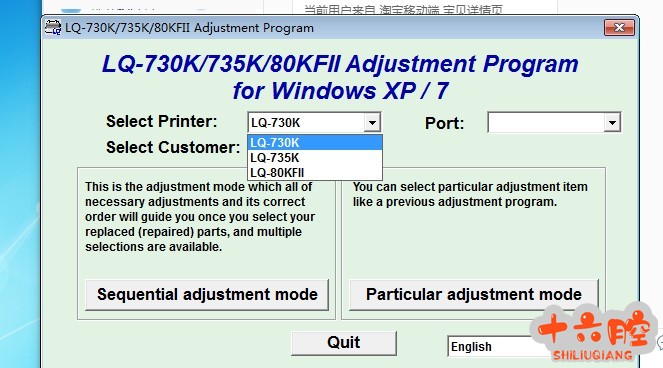Viewport: 663px width, 368px height.
Task: Click the window title bar text
Action: coord(189,28)
